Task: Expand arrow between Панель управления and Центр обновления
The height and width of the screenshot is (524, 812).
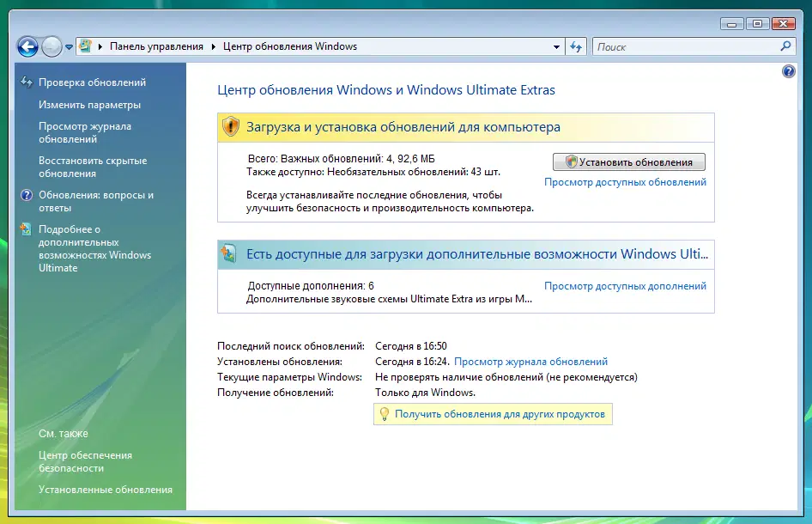Action: click(213, 46)
